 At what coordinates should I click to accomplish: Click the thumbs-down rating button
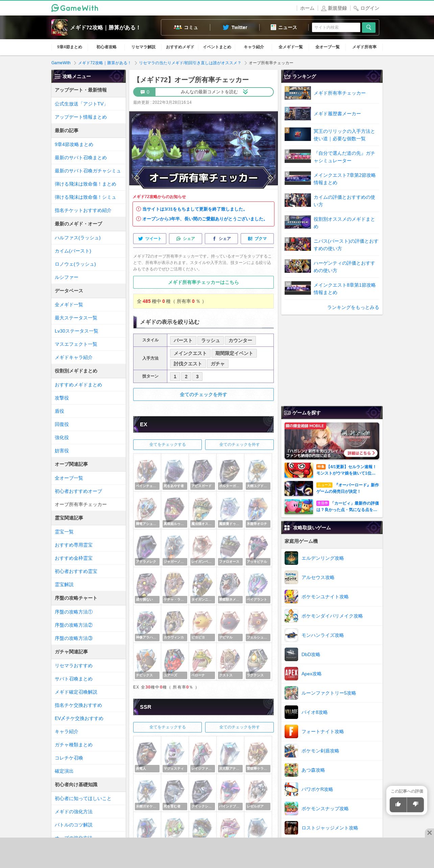click(x=415, y=804)
